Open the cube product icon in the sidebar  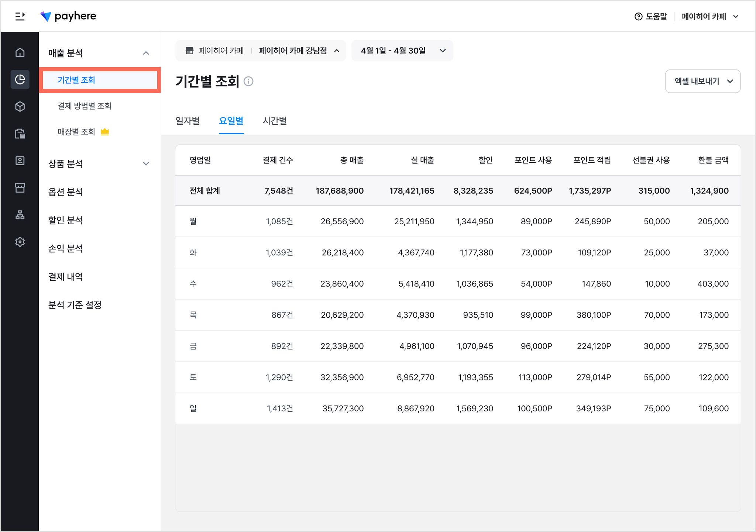click(x=20, y=107)
